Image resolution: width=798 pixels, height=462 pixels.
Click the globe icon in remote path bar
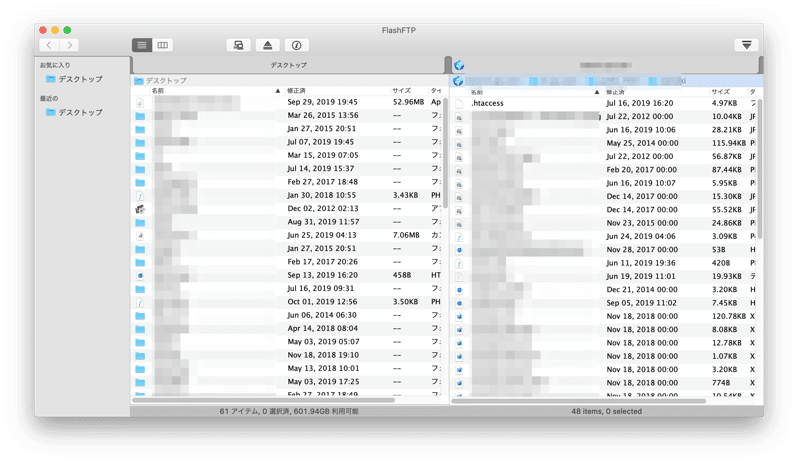pyautogui.click(x=458, y=81)
